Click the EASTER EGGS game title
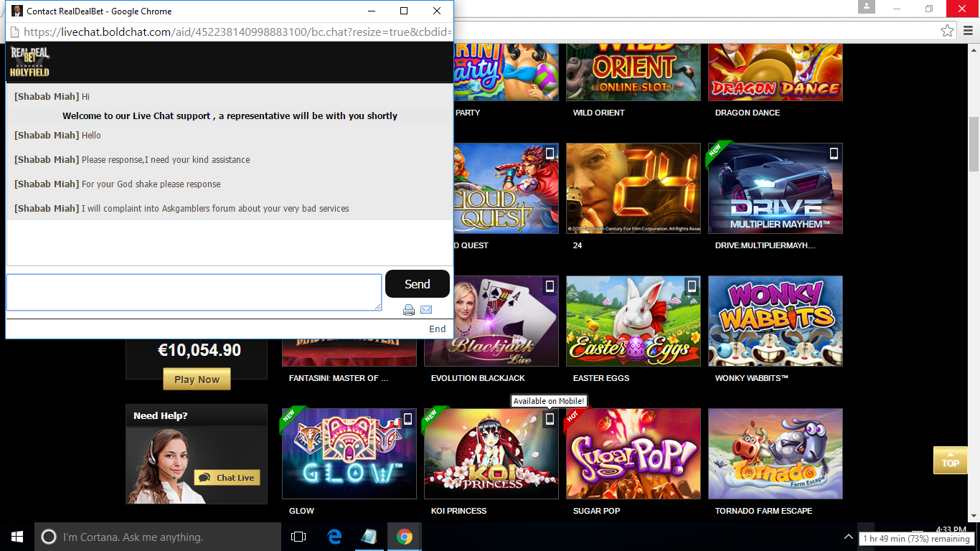 coord(601,378)
